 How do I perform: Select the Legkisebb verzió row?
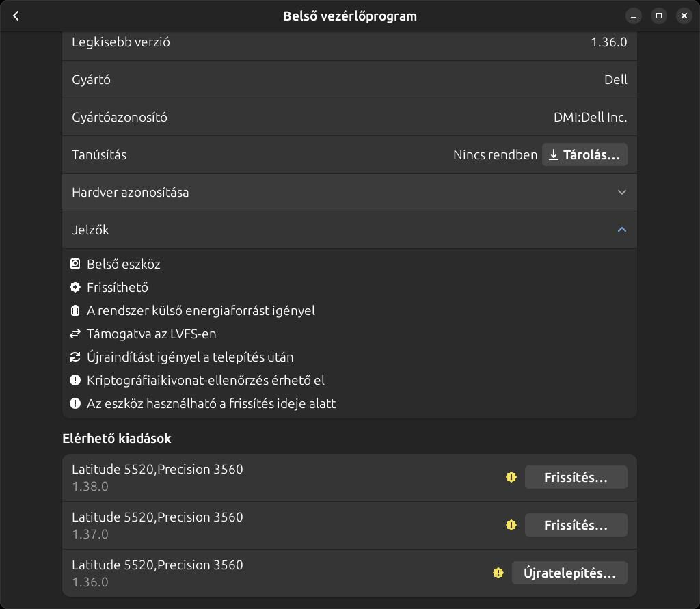click(x=349, y=42)
